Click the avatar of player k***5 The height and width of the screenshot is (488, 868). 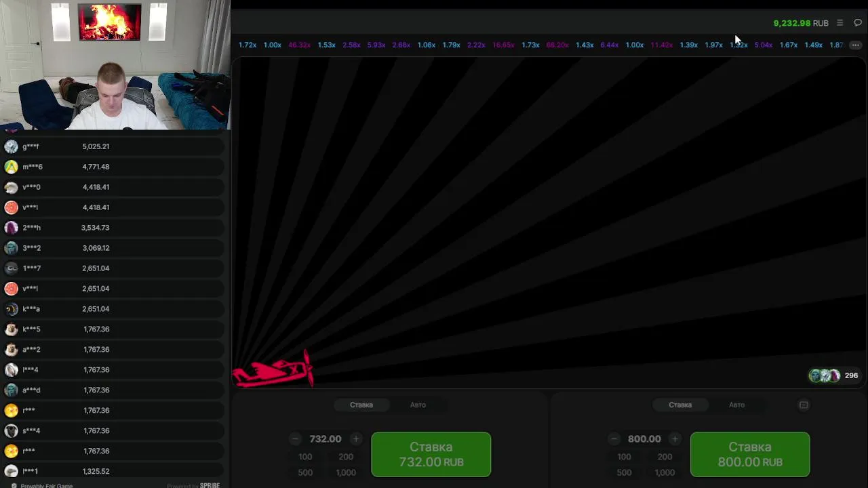[x=12, y=329]
